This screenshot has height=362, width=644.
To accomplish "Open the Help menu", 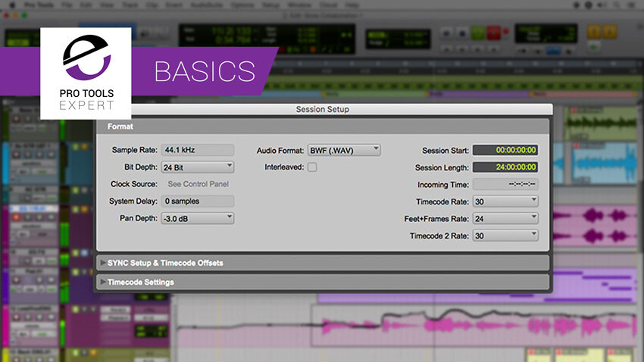I will (352, 5).
